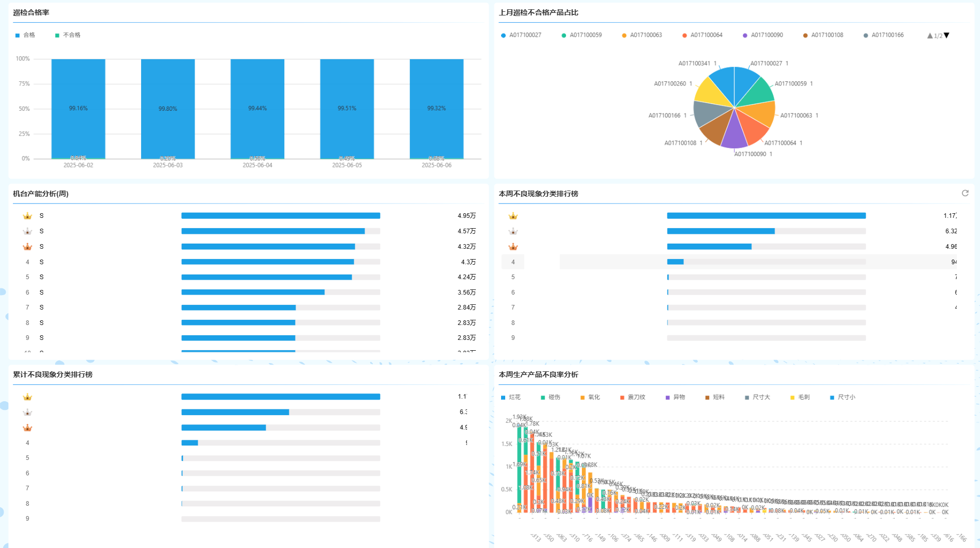Go to next legend page arrow
The image size is (980, 548).
click(x=947, y=36)
